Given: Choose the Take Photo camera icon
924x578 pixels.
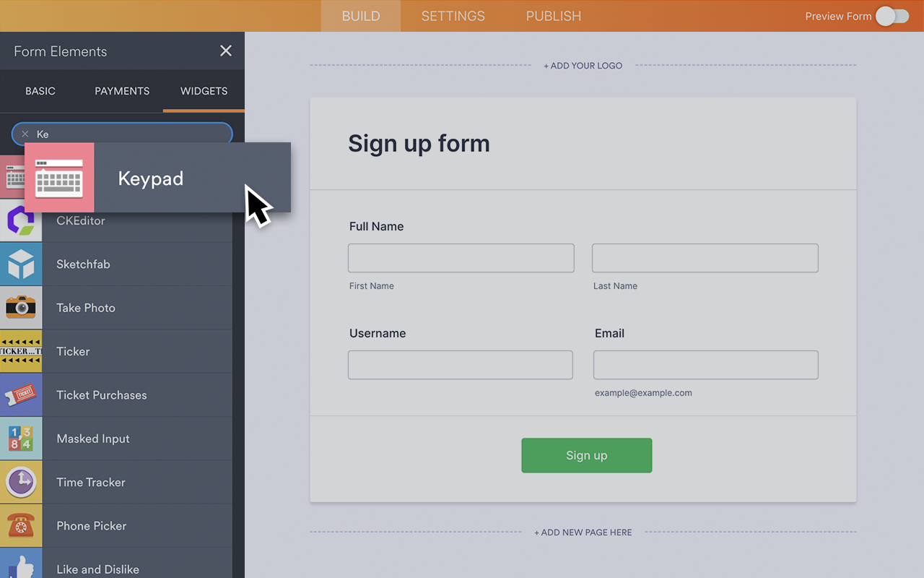Looking at the screenshot, I should [x=21, y=308].
